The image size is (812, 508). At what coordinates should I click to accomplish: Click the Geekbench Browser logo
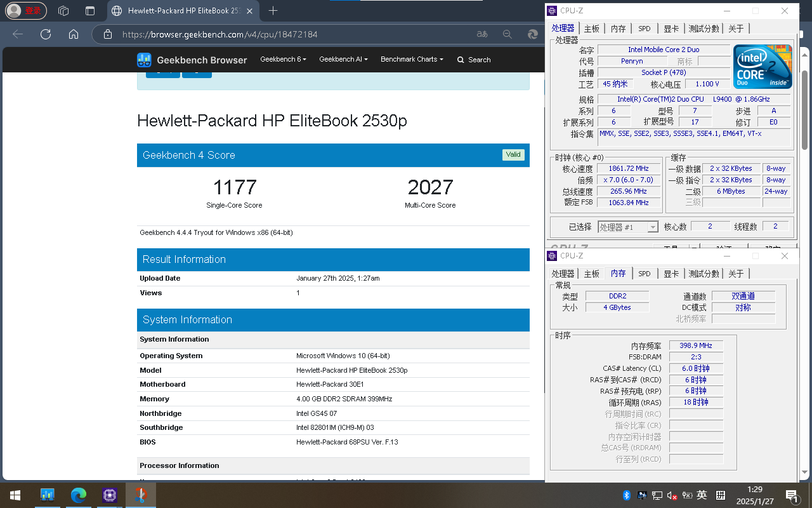[x=192, y=60]
